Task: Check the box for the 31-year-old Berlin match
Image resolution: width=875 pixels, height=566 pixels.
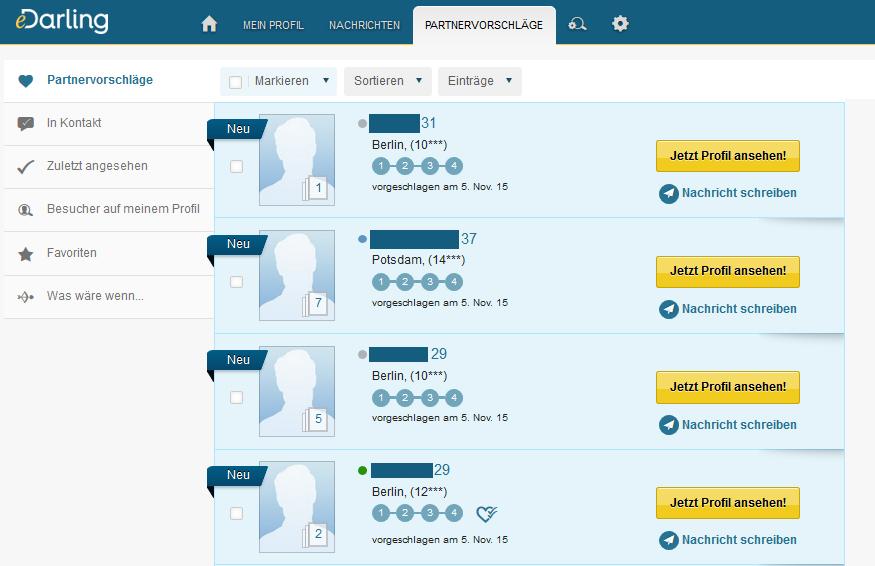Action: point(237,166)
